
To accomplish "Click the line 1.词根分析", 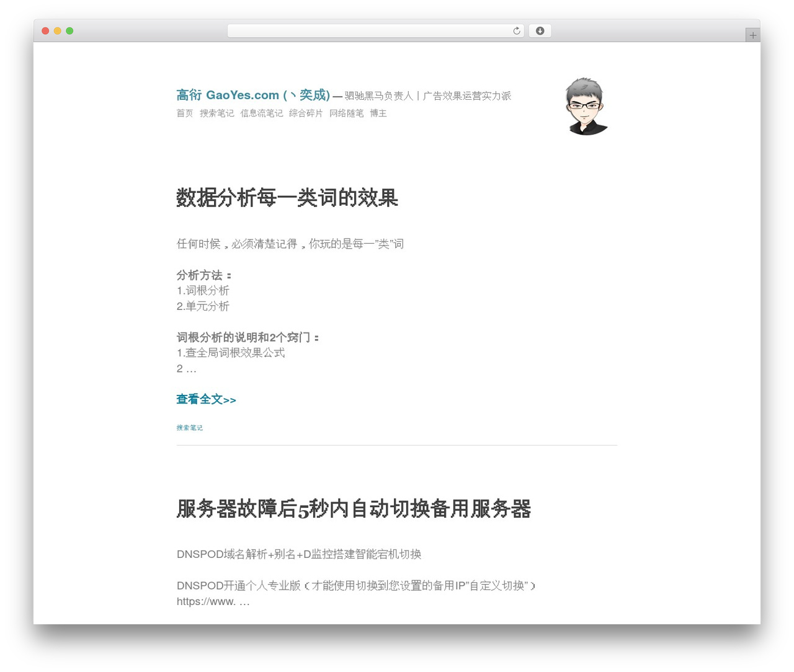I will [x=203, y=290].
